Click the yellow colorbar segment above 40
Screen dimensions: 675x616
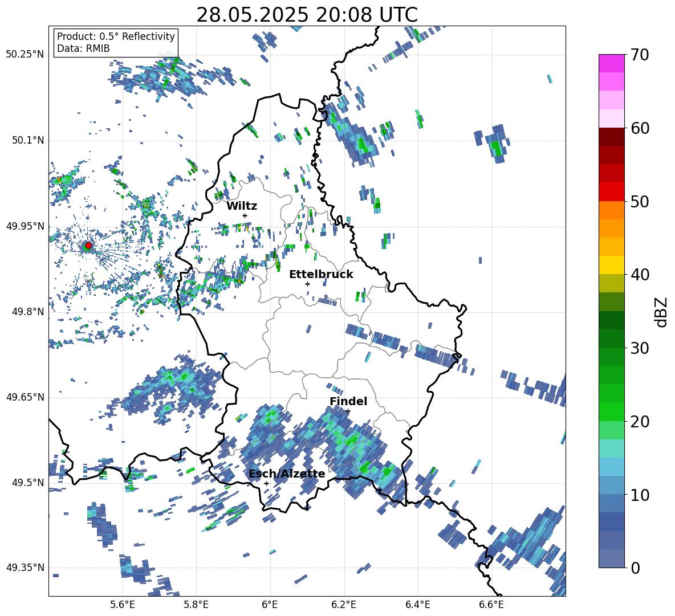(611, 265)
